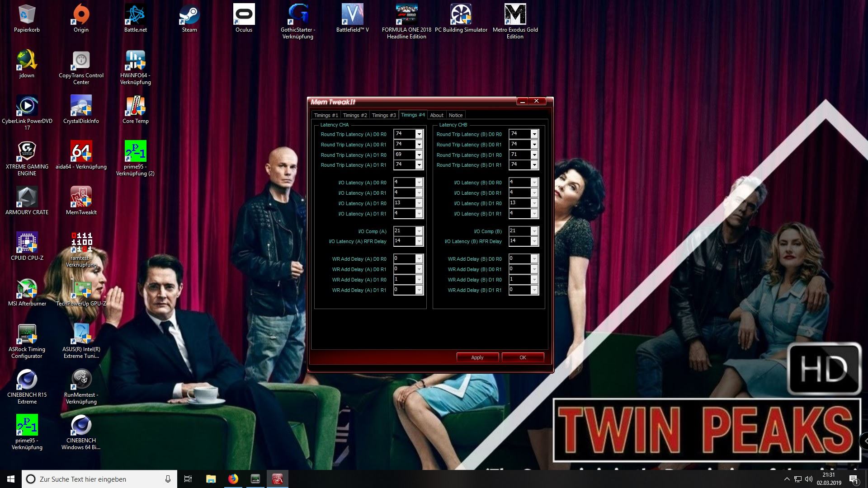Click the Round Trip Latency (A) D1 R1 value field
The height and width of the screenshot is (488, 868).
coord(405,165)
